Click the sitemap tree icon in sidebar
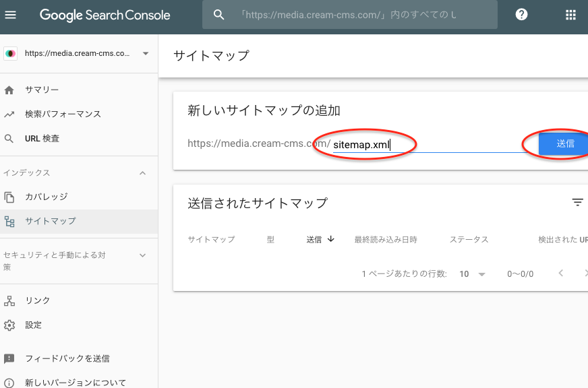The width and height of the screenshot is (588, 388). point(9,222)
